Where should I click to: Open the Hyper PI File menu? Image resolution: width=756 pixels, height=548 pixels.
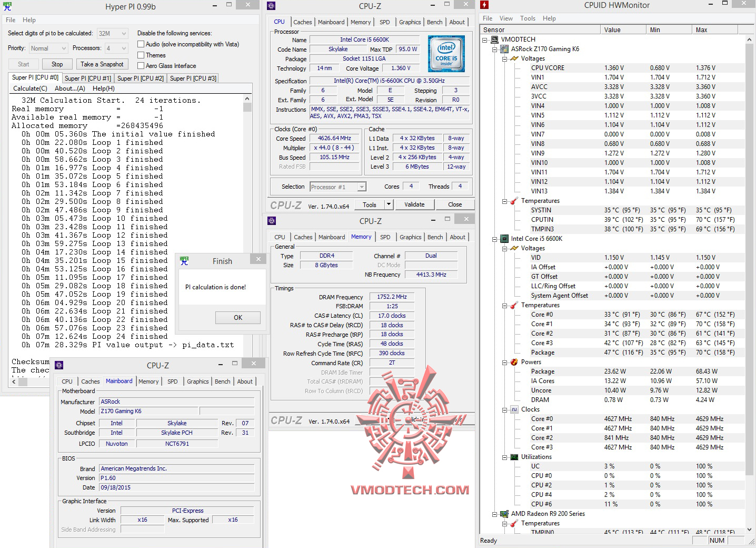[x=11, y=20]
